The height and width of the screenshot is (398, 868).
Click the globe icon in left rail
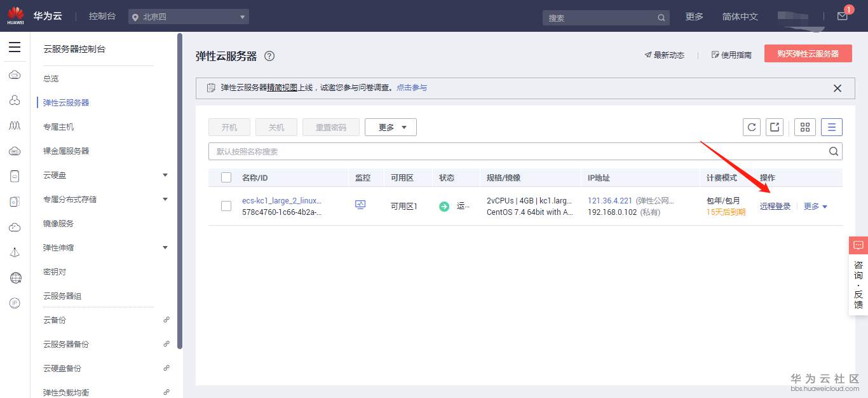[x=15, y=278]
